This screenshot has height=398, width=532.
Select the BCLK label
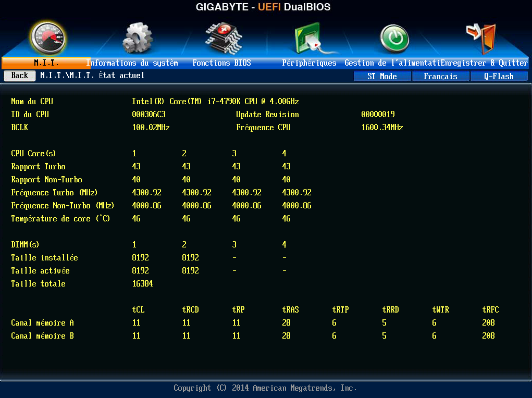(19, 128)
